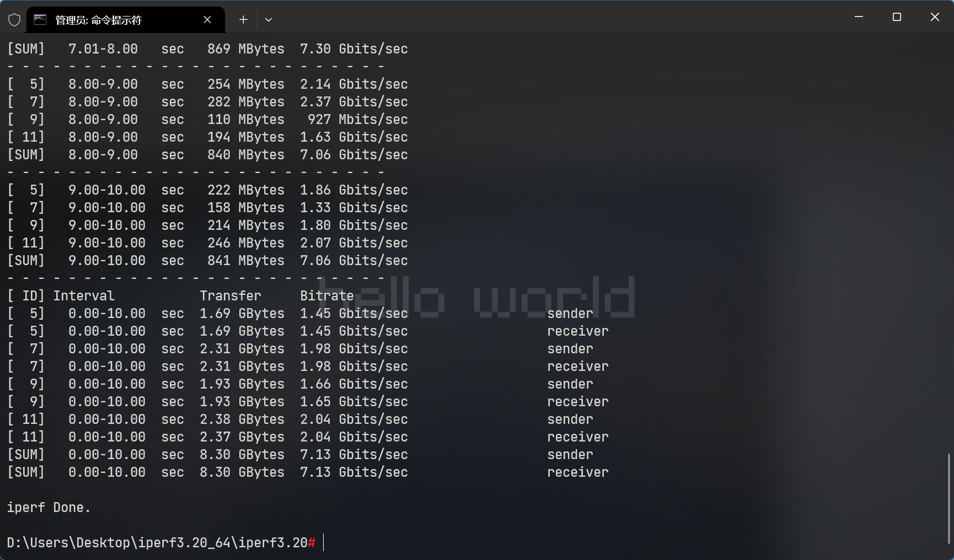Click the command prompt icon in tab
Screen dimensions: 954x560
[40, 20]
